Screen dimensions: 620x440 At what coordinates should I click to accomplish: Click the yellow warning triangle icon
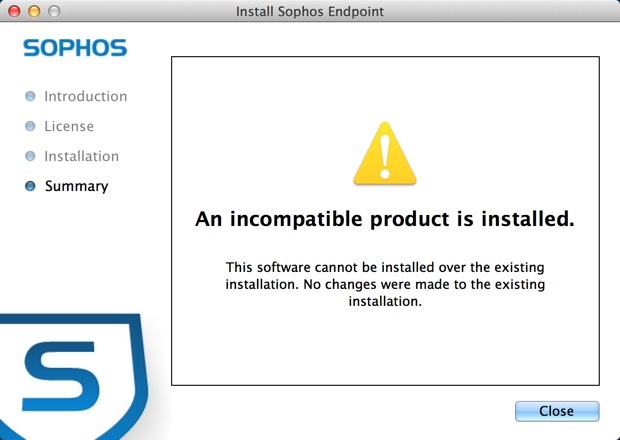(x=385, y=153)
